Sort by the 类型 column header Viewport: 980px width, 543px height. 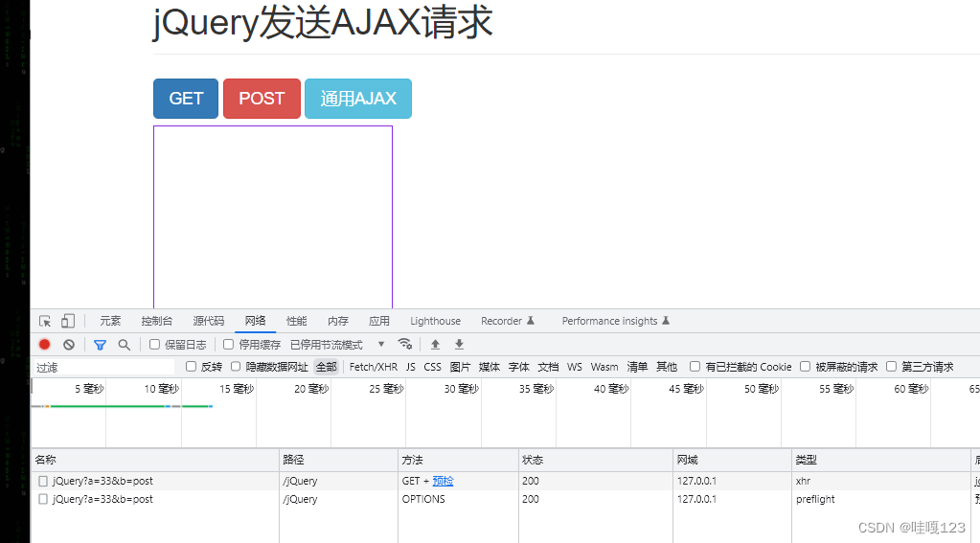pos(881,460)
